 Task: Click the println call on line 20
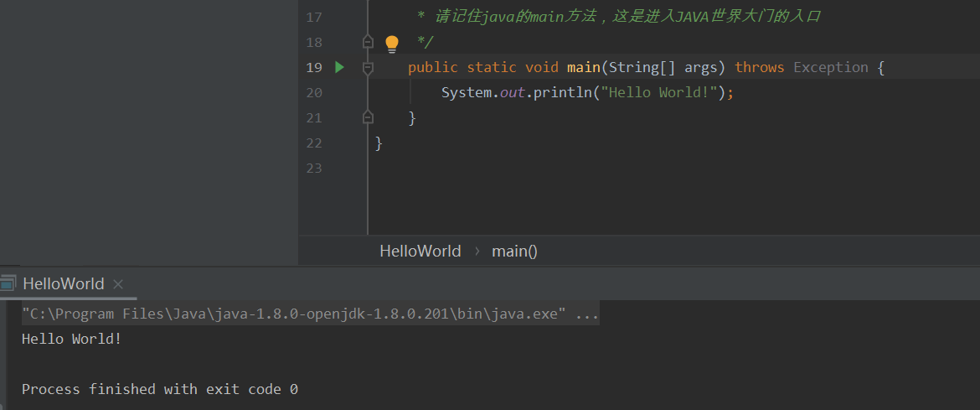563,92
